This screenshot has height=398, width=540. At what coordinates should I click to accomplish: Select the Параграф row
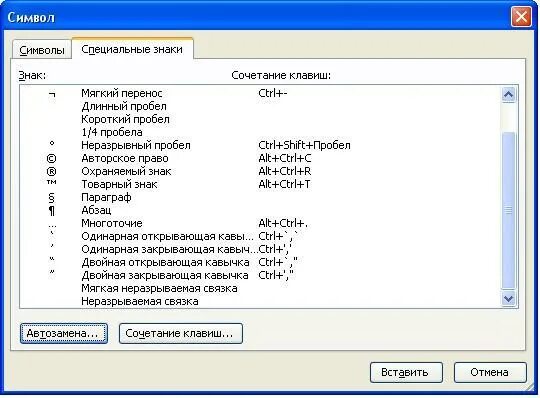coord(260,197)
